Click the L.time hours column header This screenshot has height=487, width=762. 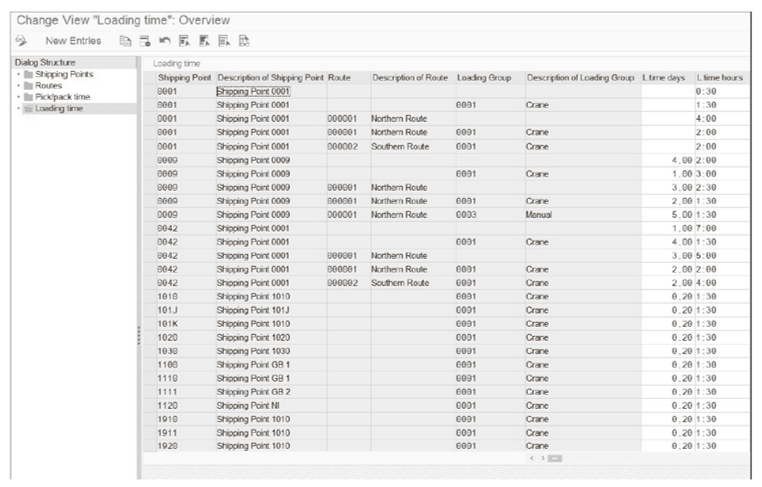click(719, 78)
